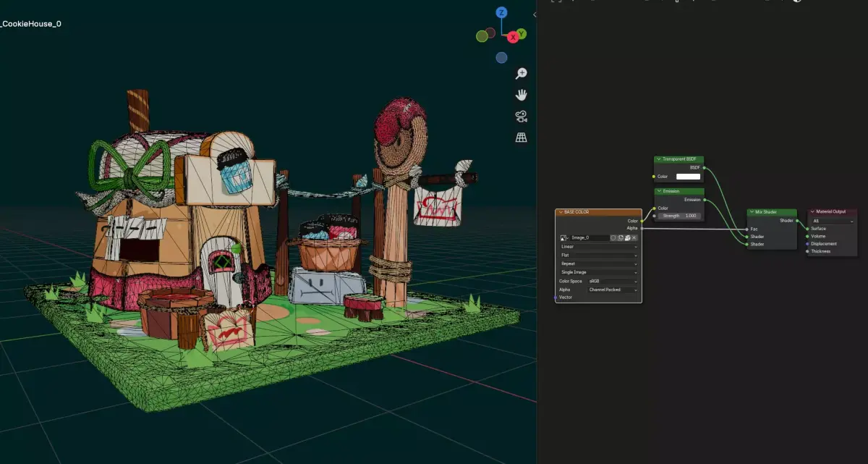Viewport: 868px width, 464px height.
Task: Collapse the Transparent BSDF node
Action: tap(659, 159)
